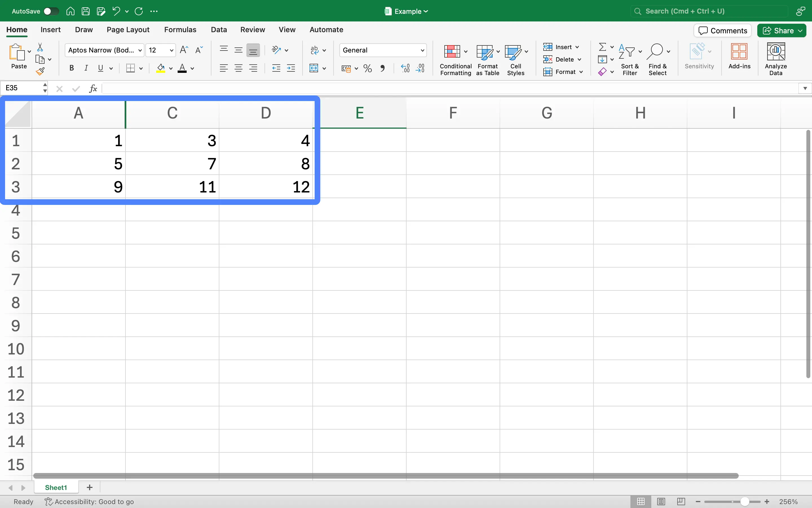Open the Format cells menu
This screenshot has width=812, height=508.
pyautogui.click(x=563, y=72)
